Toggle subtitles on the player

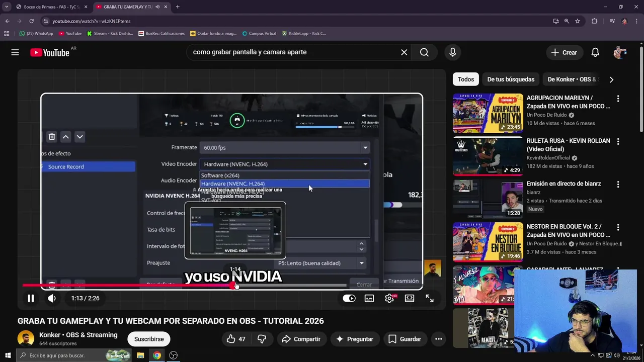[369, 298]
